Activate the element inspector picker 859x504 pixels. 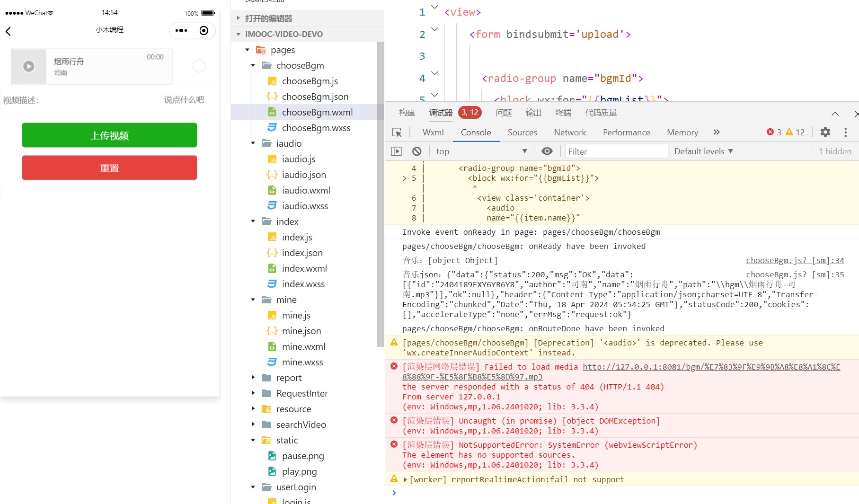(397, 133)
